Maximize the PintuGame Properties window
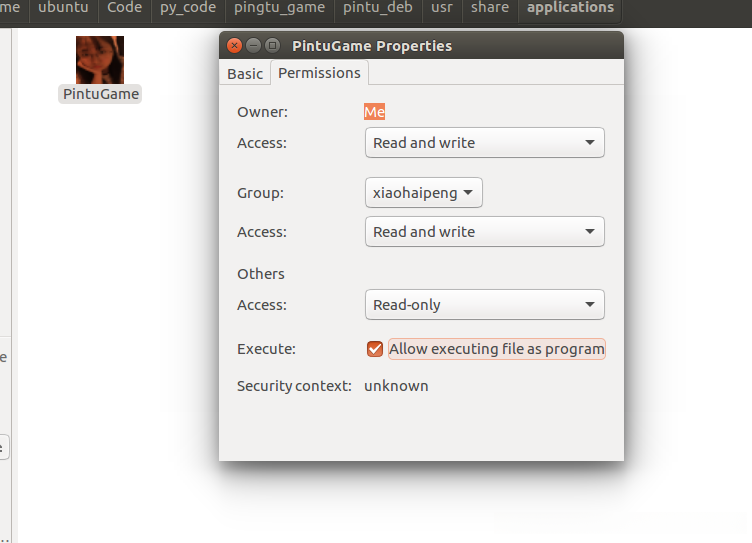752x543 pixels. (x=272, y=46)
